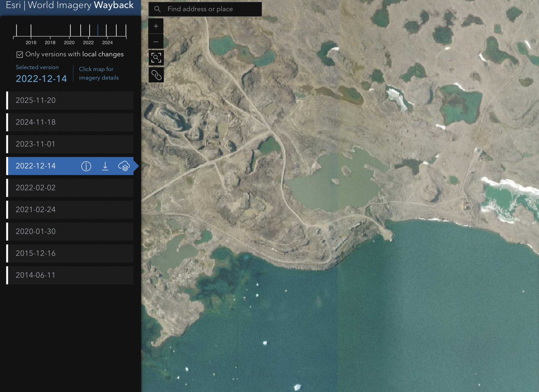The width and height of the screenshot is (539, 392).
Task: Click the blue highlighted timeline marker
Action: click(x=98, y=30)
